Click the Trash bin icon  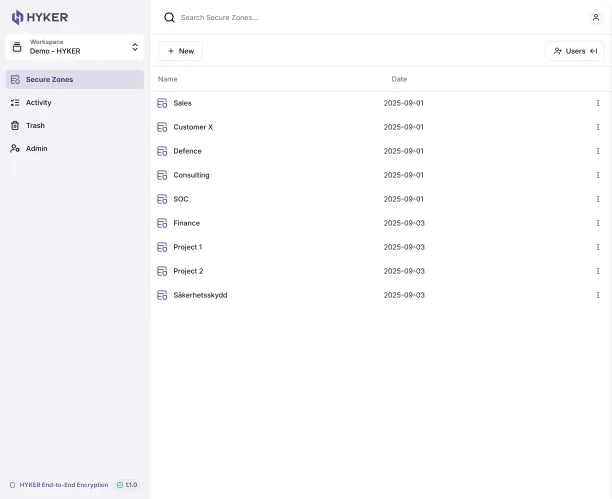tap(15, 126)
